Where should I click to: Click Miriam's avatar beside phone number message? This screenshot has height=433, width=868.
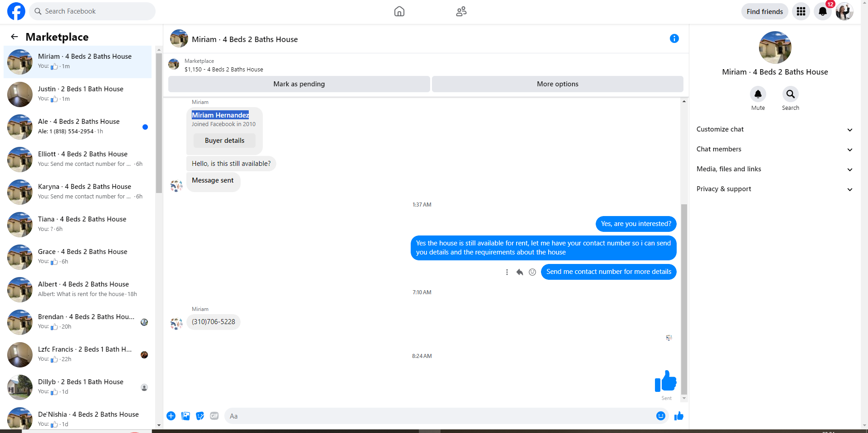coord(176,324)
